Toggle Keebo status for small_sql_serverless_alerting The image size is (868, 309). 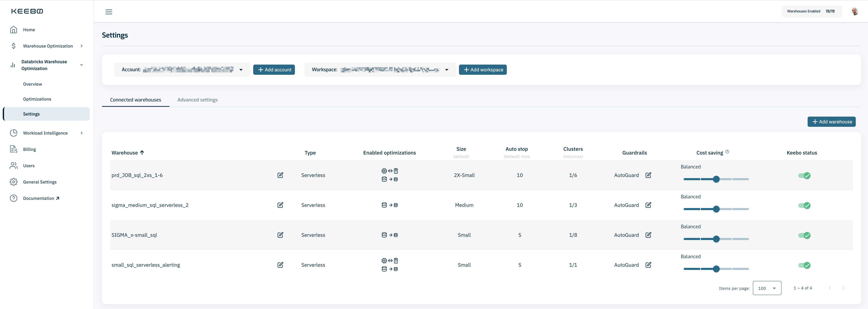tap(804, 265)
